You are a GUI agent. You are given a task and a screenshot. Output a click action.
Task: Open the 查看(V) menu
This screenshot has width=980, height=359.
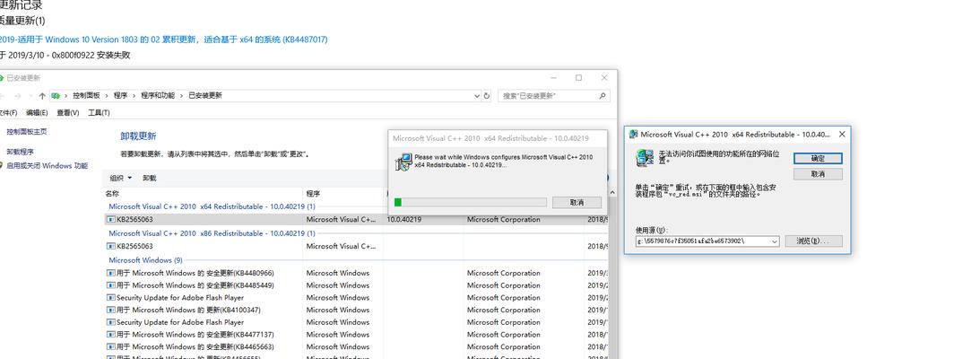point(67,112)
